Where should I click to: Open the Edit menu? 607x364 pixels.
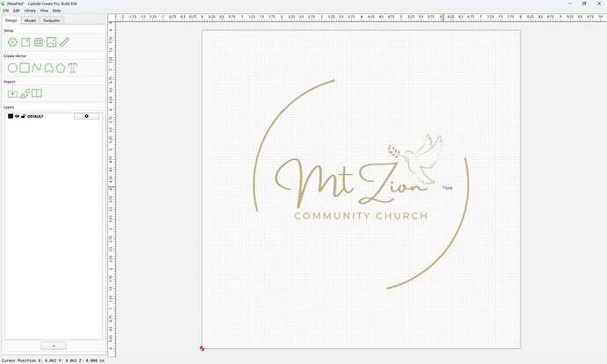click(16, 11)
